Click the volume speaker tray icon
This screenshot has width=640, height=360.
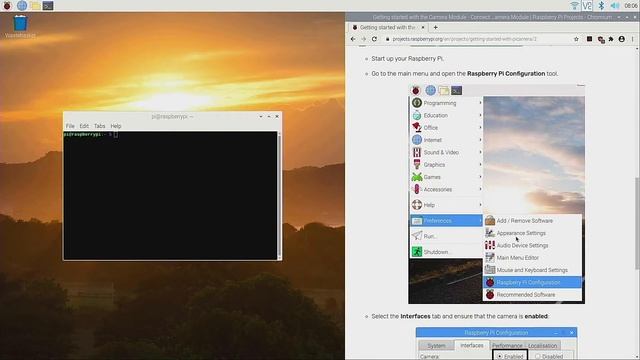pyautogui.click(x=615, y=6)
